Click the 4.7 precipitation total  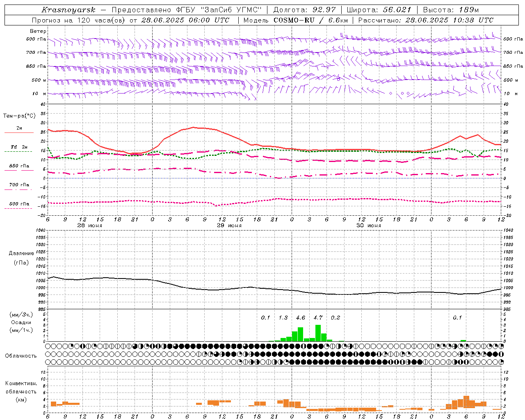tap(318, 317)
